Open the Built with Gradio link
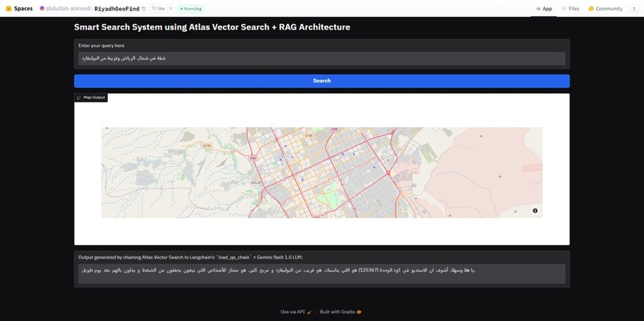This screenshot has width=644, height=321. click(x=340, y=312)
